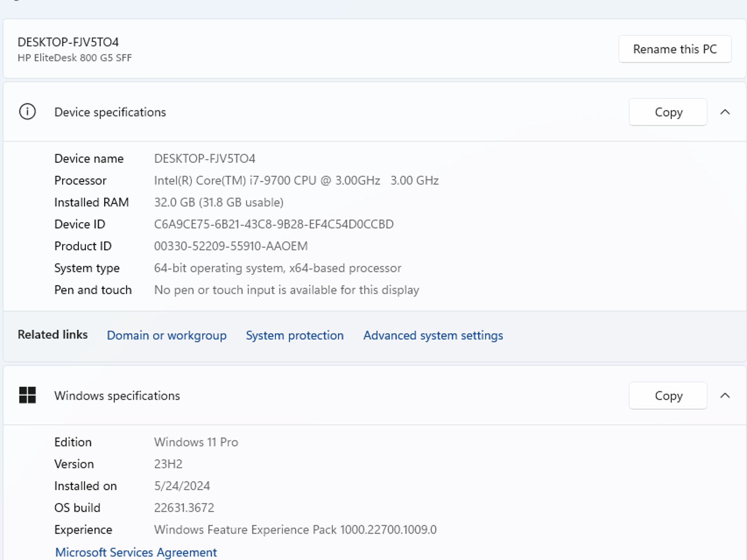
Task: Open Advanced system settings link
Action: (x=433, y=335)
